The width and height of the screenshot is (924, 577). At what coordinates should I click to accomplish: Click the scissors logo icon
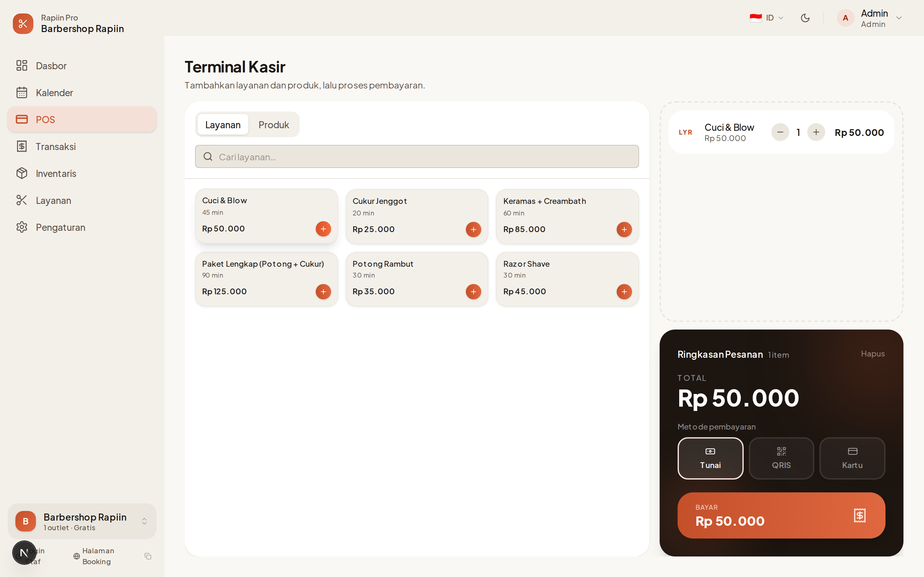point(23,24)
